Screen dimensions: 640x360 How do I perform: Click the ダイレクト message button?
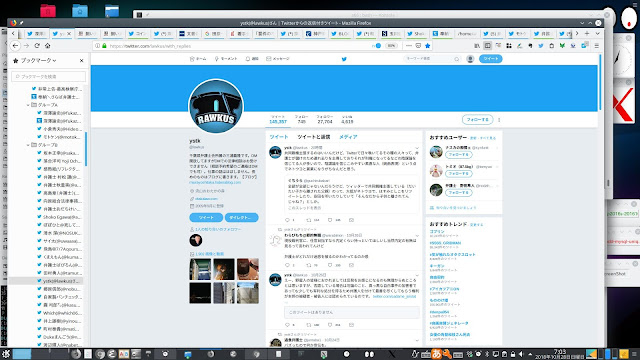pyautogui.click(x=241, y=218)
